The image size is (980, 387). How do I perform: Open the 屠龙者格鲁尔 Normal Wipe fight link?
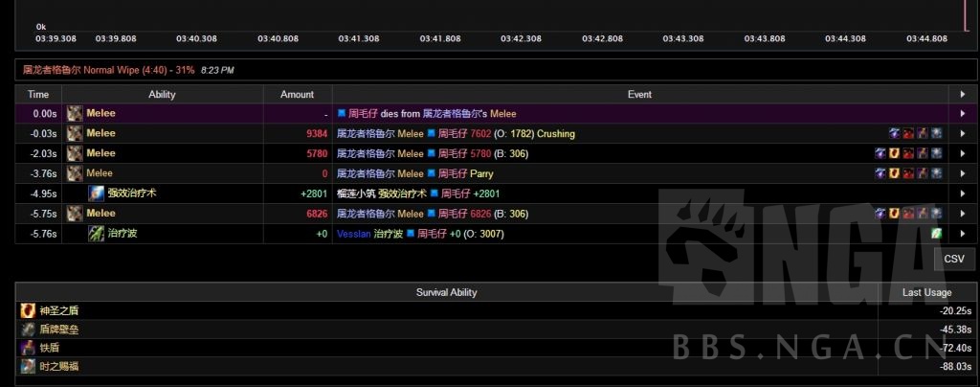[x=113, y=71]
